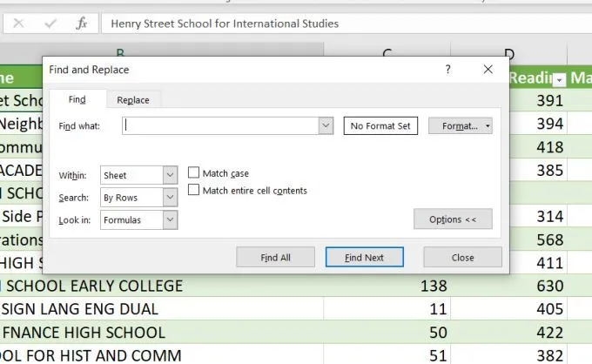The width and height of the screenshot is (592, 364).
Task: Open the Insert Function fx button
Action: (x=81, y=24)
